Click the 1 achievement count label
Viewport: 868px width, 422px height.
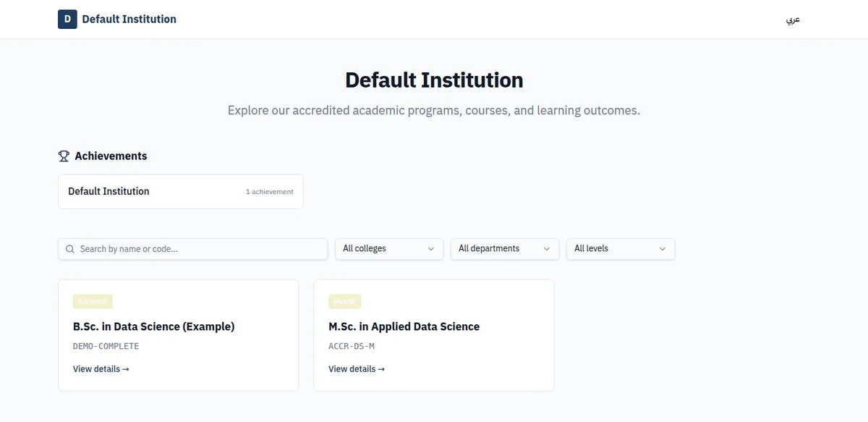(270, 192)
